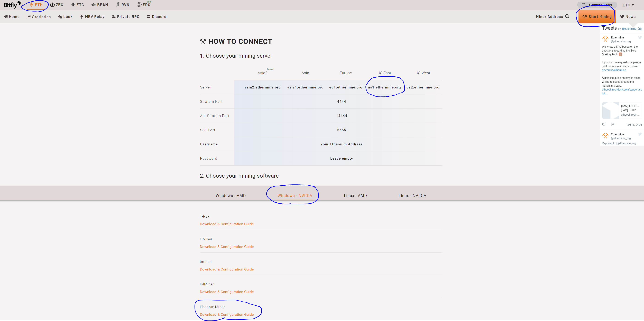Select the ETH coin pool tab

[36, 5]
